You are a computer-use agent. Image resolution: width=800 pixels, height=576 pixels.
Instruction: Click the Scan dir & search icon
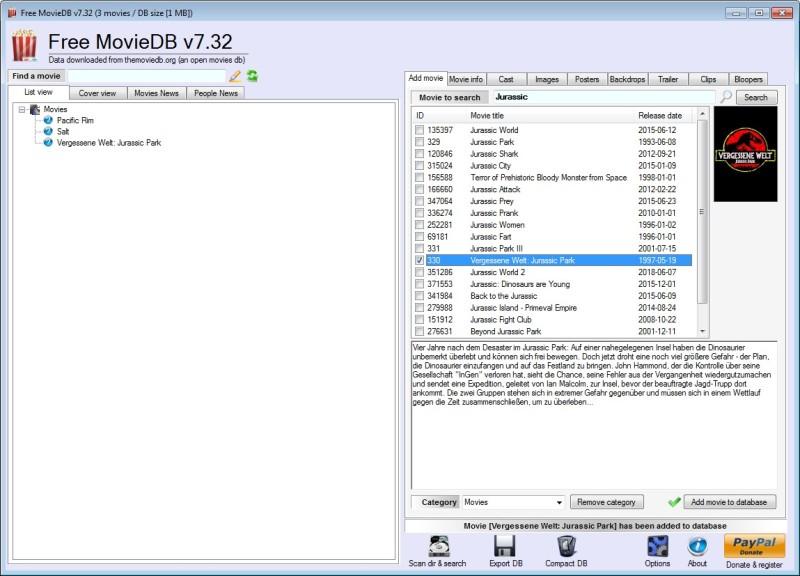point(439,546)
